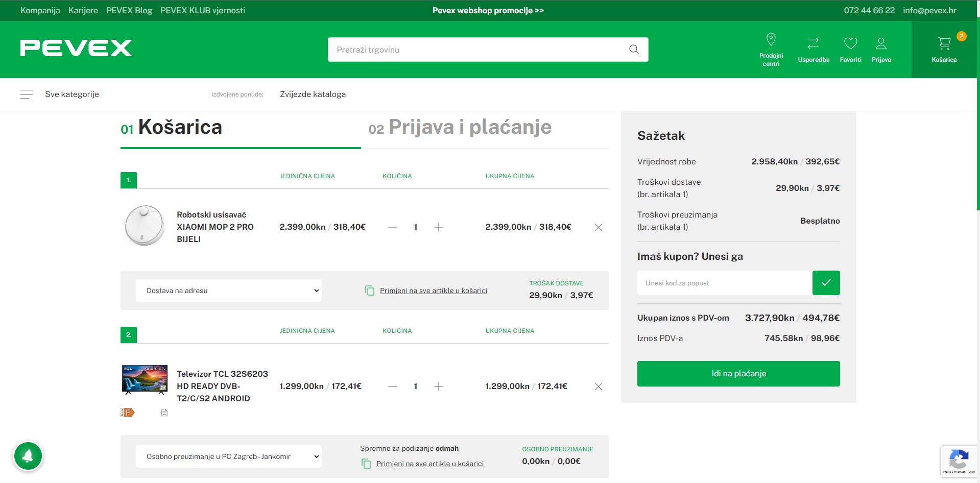Open Televizor TCL 32S6203 product title
The image size is (980, 483).
[x=222, y=387]
